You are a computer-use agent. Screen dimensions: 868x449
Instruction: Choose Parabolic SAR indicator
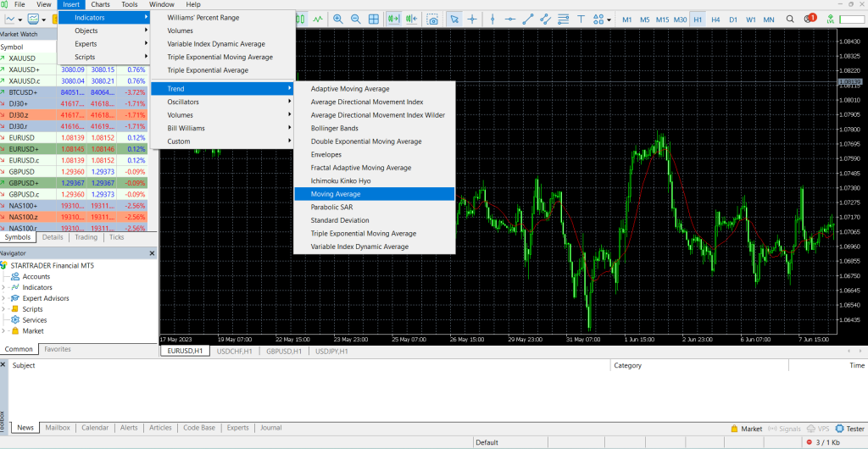374,208
